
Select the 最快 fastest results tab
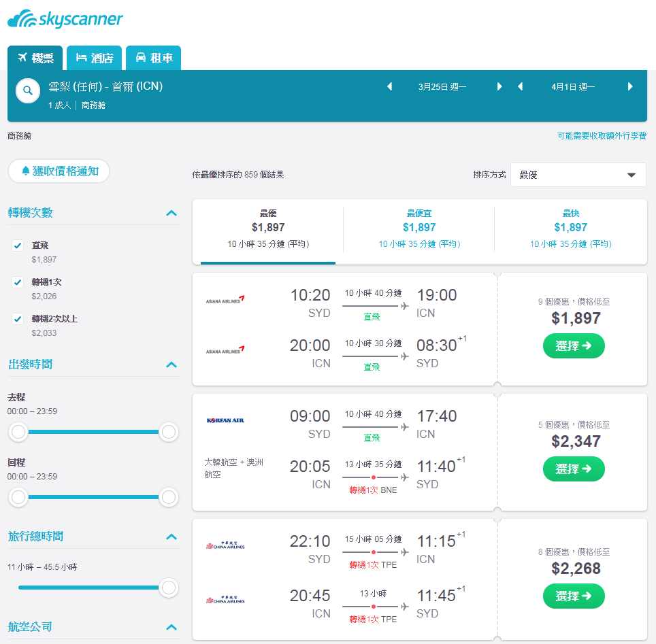click(571, 228)
